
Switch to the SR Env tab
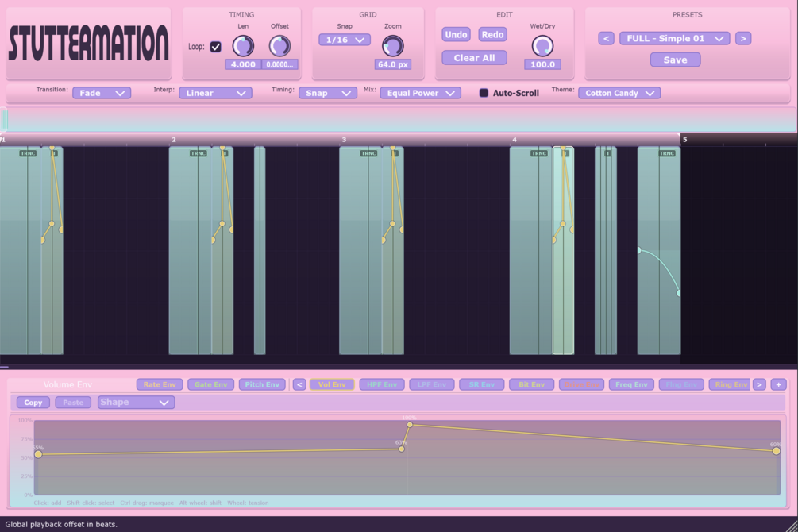[481, 385]
